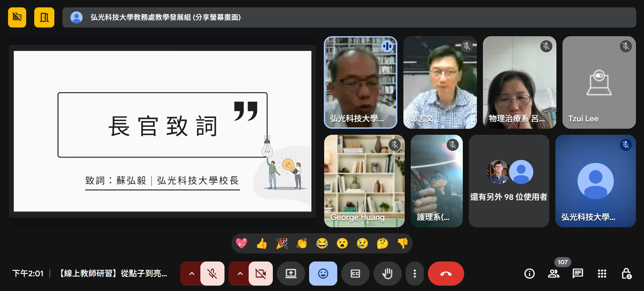This screenshot has width=644, height=291.
Task: Open host controls lock icon
Action: click(626, 274)
